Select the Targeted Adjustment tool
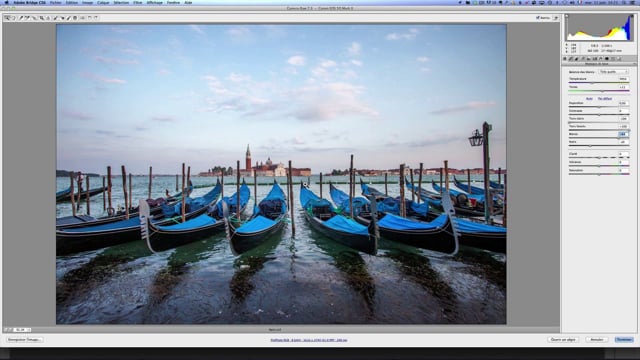Viewport: 640px width, 360px height. click(35, 18)
